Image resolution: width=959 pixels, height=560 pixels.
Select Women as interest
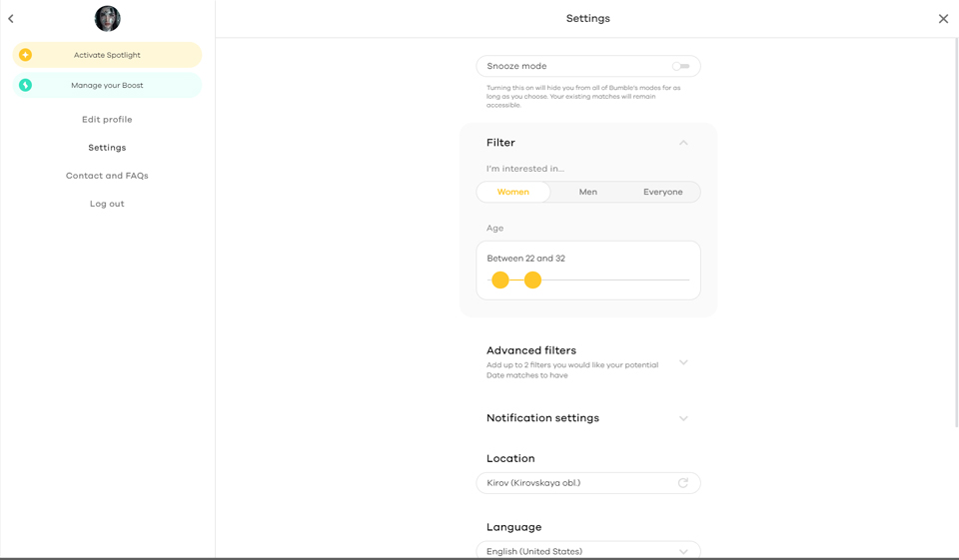coord(513,192)
